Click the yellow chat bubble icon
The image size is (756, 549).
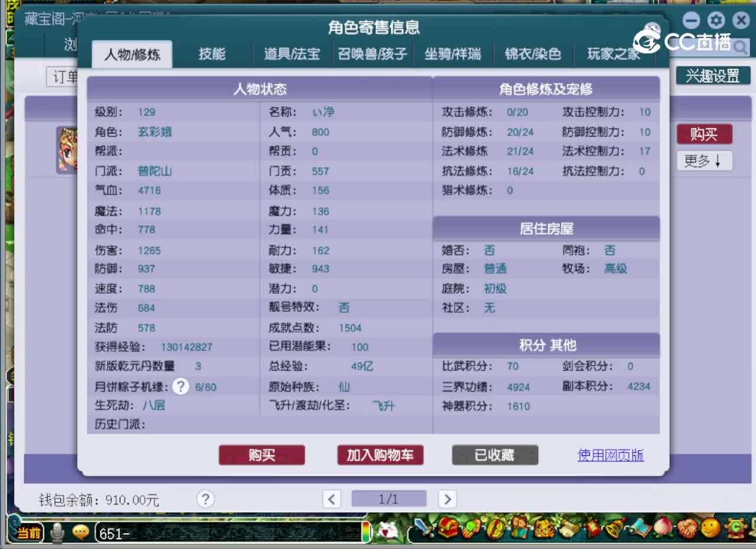coord(80,532)
